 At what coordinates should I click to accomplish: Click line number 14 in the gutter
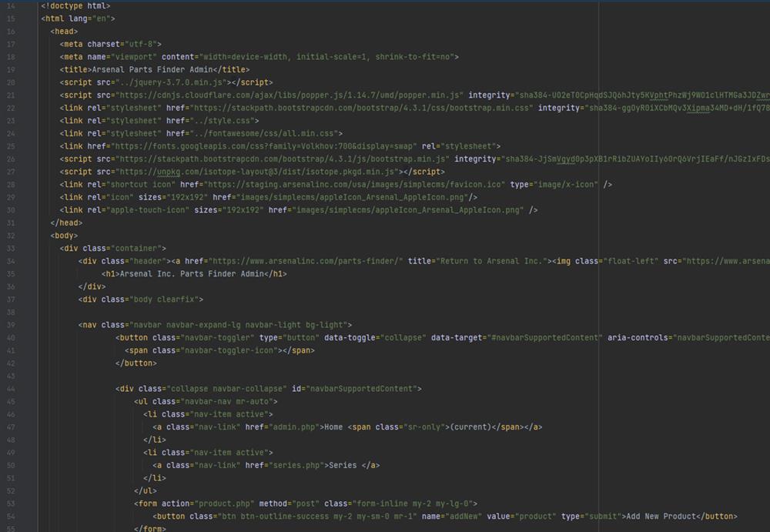pyautogui.click(x=10, y=6)
